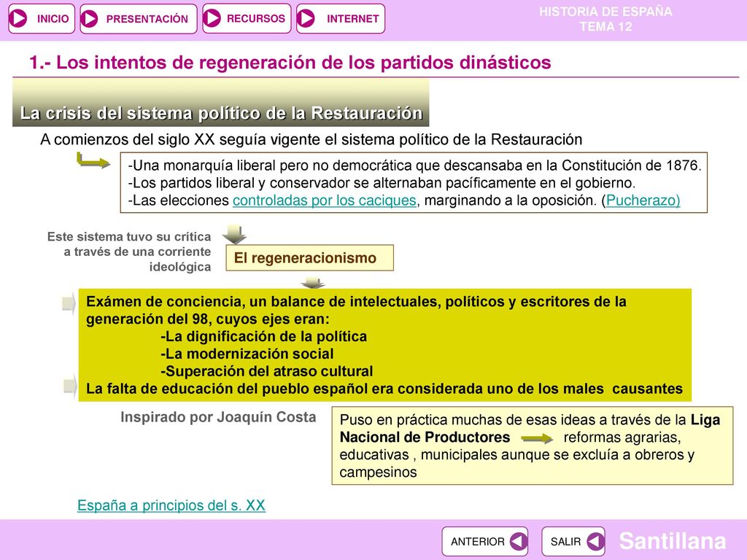This screenshot has height=560, width=747.
Task: Click 'Los partidos liberal y conservador' line
Action: 382,183
